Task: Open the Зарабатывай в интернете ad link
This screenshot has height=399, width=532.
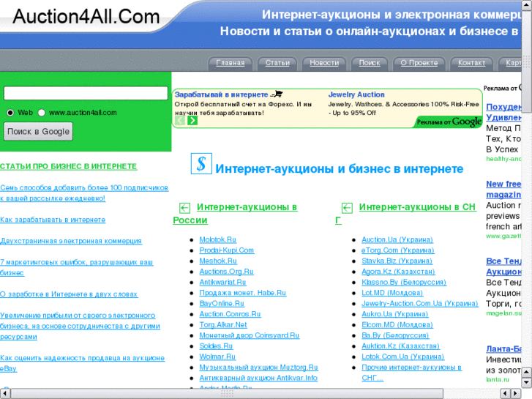Action: (221, 94)
